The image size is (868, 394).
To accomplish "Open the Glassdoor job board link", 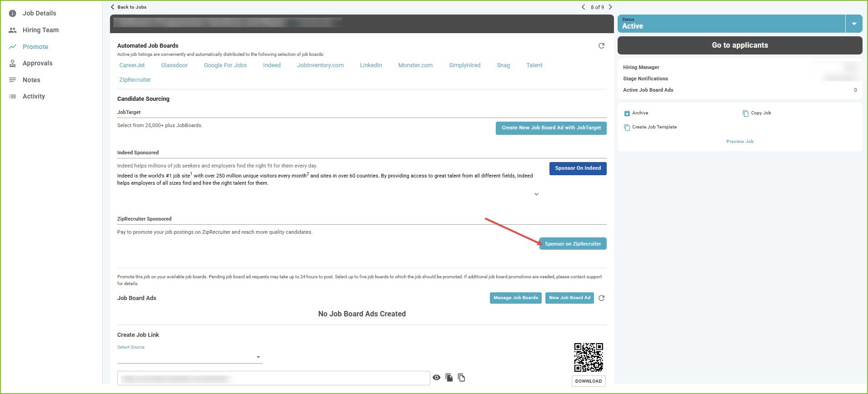I will (174, 65).
